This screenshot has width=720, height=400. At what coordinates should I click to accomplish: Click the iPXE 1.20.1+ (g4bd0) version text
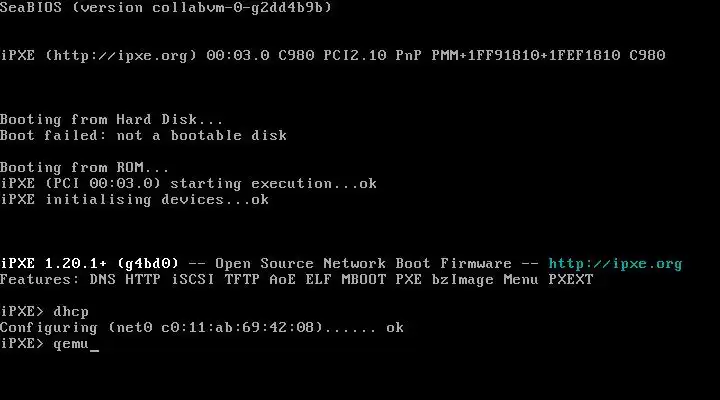[x=89, y=264]
